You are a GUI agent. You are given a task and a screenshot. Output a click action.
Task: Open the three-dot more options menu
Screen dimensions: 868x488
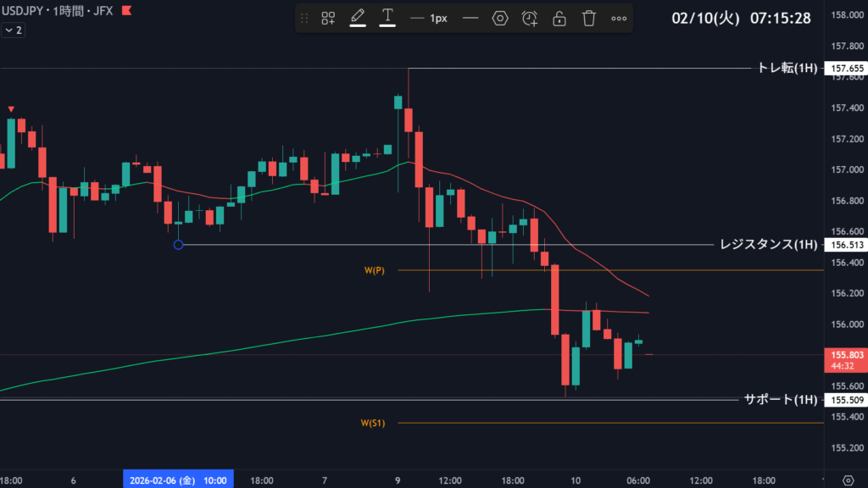click(x=619, y=19)
